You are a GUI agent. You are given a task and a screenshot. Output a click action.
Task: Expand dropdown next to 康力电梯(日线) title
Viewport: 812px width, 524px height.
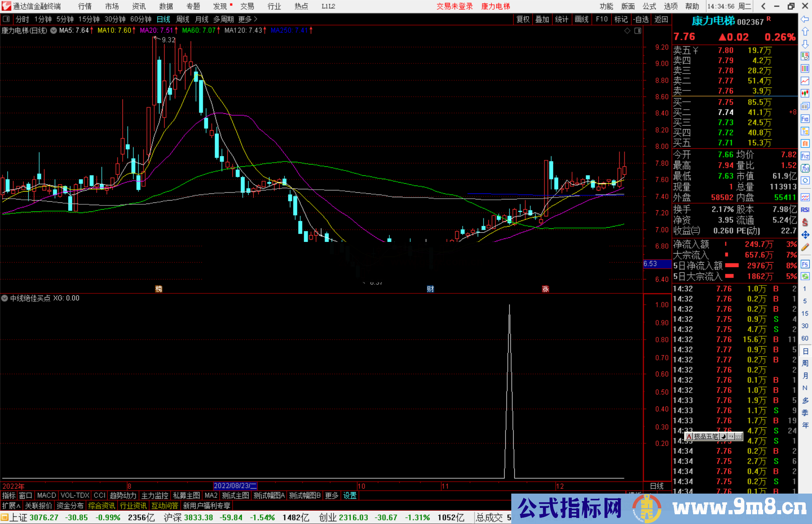coord(53,30)
